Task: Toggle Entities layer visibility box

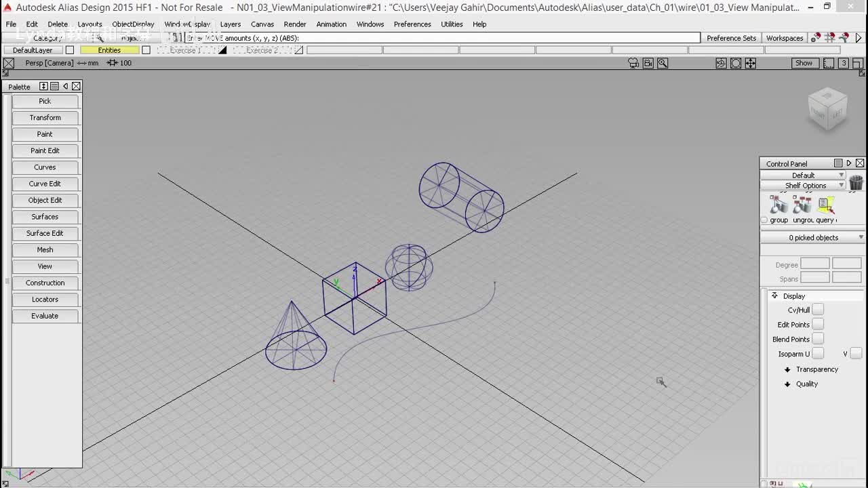Action: [x=146, y=50]
